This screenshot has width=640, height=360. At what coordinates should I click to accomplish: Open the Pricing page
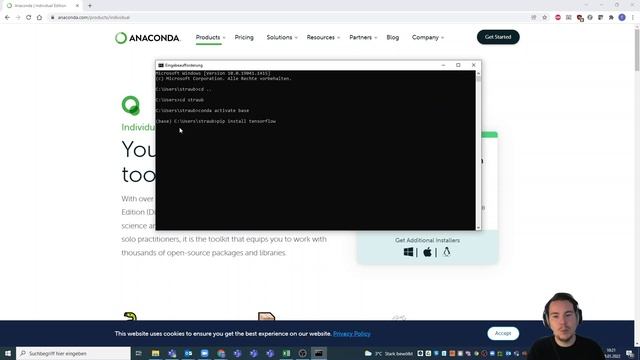(x=244, y=38)
